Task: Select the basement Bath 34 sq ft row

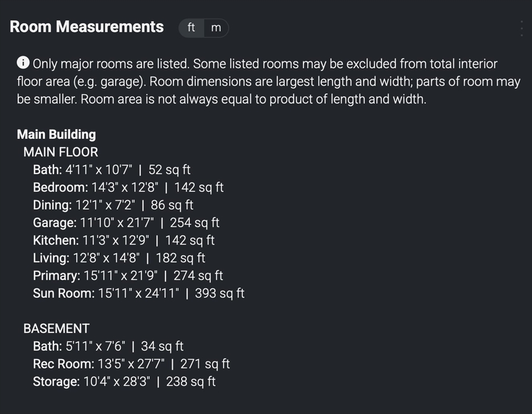Action: click(x=108, y=346)
